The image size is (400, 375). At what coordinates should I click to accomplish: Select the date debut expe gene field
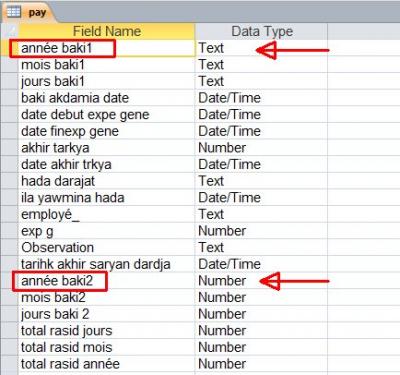tap(107, 115)
